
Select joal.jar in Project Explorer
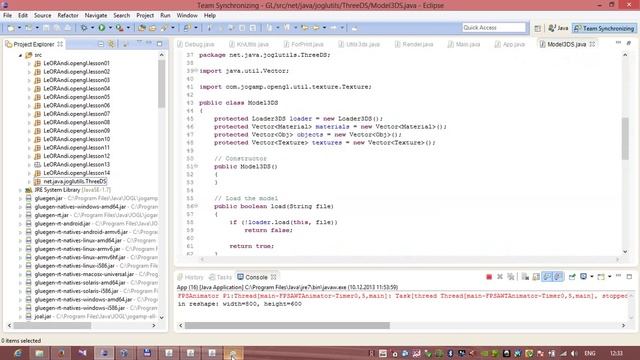tap(43, 316)
